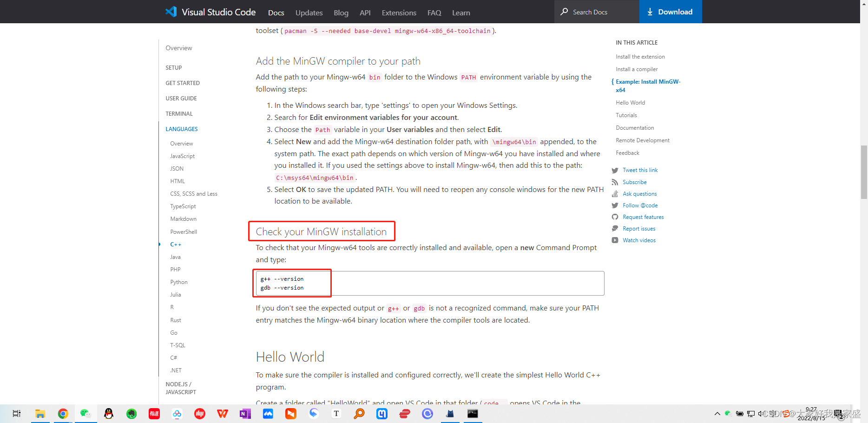Open WPS Office on the taskbar
The width and height of the screenshot is (868, 423).
223,414
